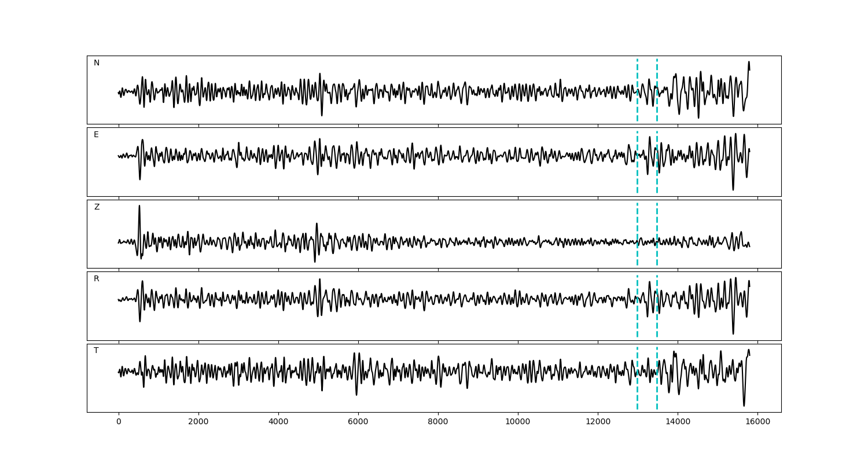Click the 16000 x-axis tick label
The width and height of the screenshot is (868, 463).
click(757, 422)
